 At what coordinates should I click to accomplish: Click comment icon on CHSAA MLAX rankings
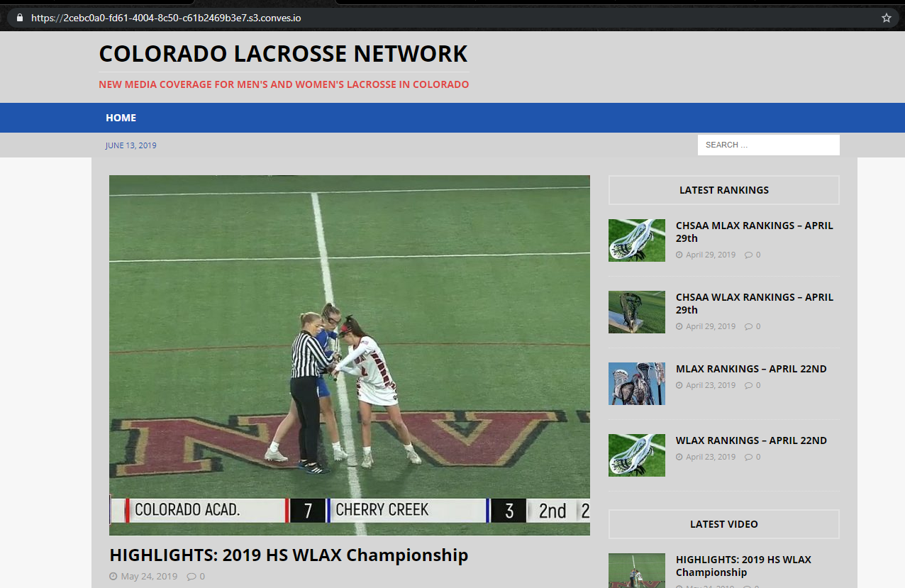748,255
